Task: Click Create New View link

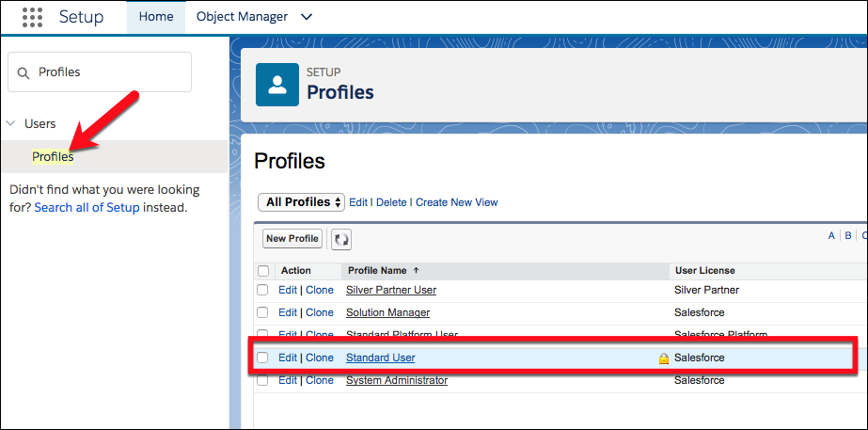Action: pyautogui.click(x=457, y=203)
